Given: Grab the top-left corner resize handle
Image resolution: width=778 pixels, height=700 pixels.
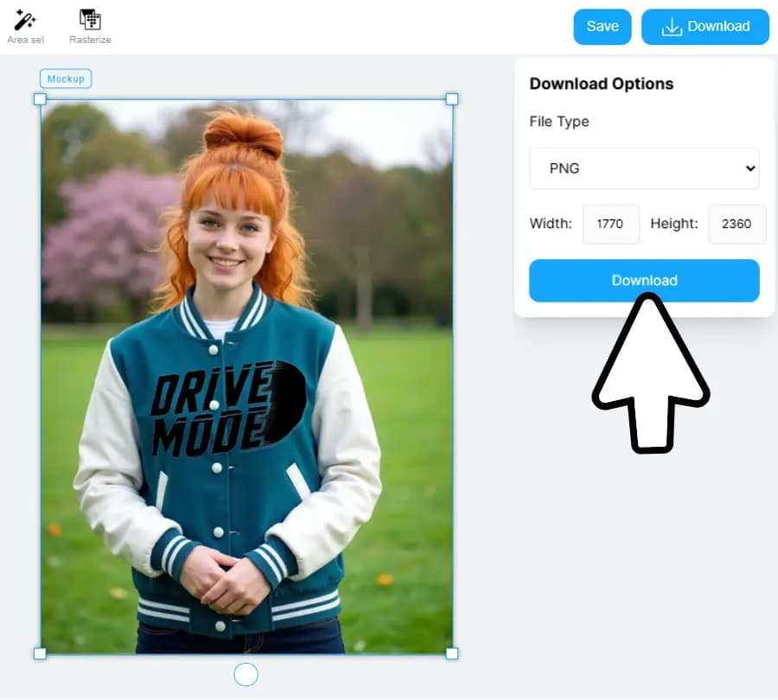Looking at the screenshot, I should tap(40, 99).
